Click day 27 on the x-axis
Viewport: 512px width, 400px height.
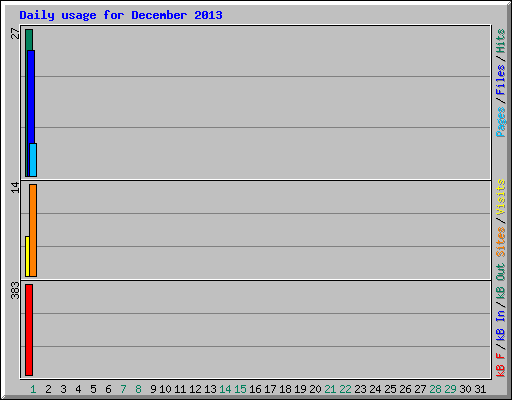(x=420, y=389)
